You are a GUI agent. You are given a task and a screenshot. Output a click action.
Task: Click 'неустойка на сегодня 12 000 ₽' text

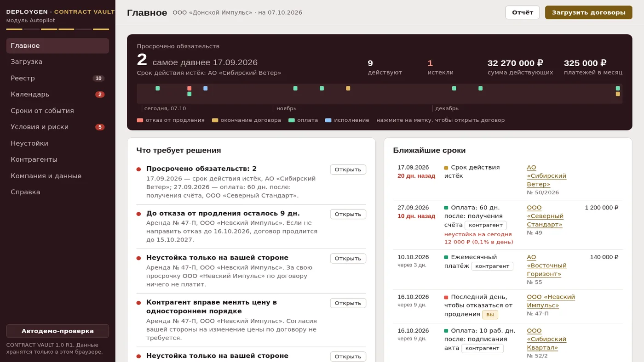[x=478, y=238]
